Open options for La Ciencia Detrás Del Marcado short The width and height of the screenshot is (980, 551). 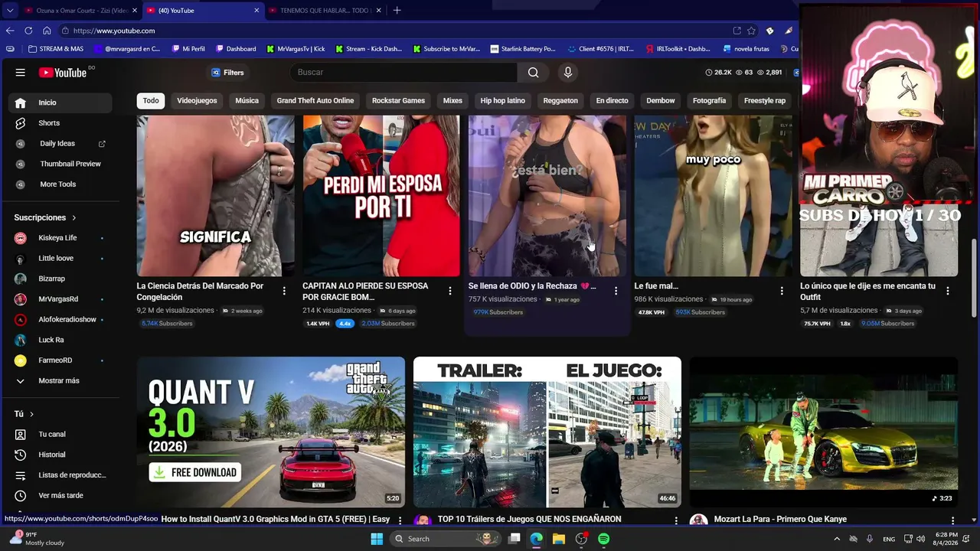click(284, 291)
